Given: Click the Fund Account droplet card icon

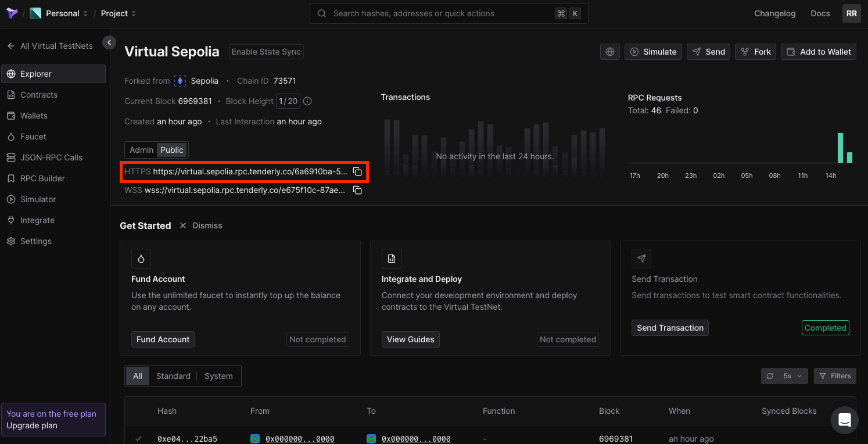Looking at the screenshot, I should (141, 259).
